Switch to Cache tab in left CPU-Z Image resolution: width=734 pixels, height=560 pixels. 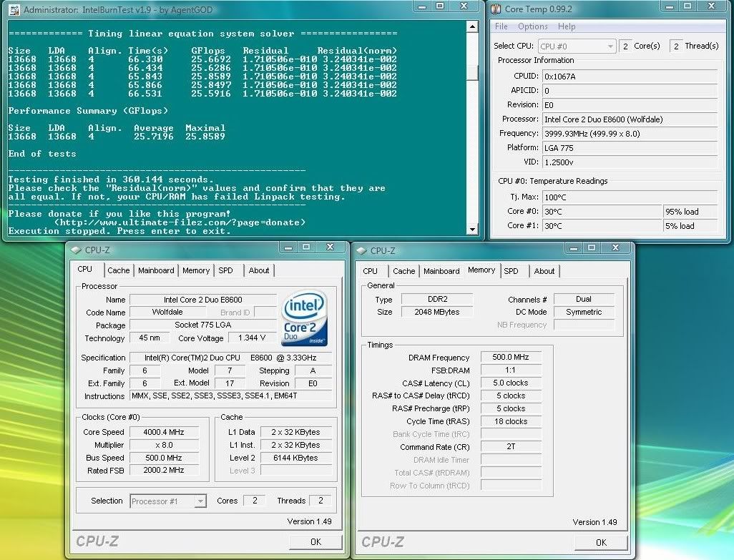(x=119, y=270)
